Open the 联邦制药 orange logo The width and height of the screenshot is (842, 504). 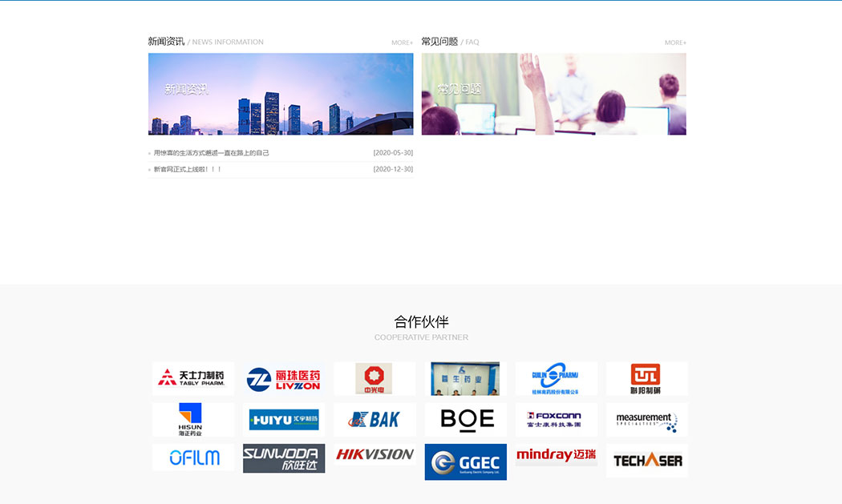(646, 378)
